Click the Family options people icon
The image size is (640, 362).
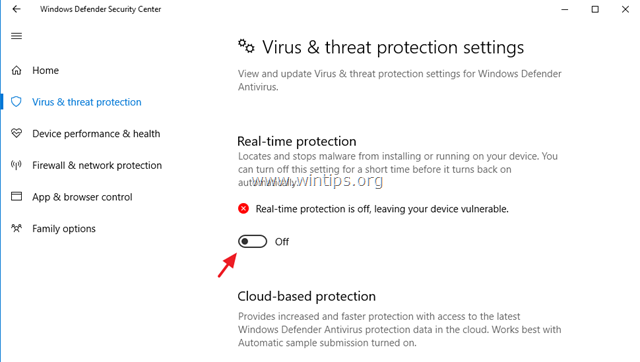coord(16,228)
